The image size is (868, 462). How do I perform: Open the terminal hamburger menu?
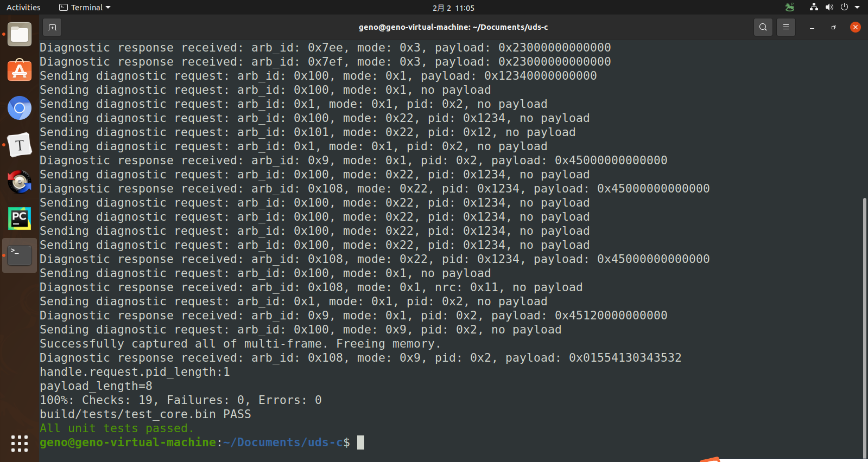[785, 27]
